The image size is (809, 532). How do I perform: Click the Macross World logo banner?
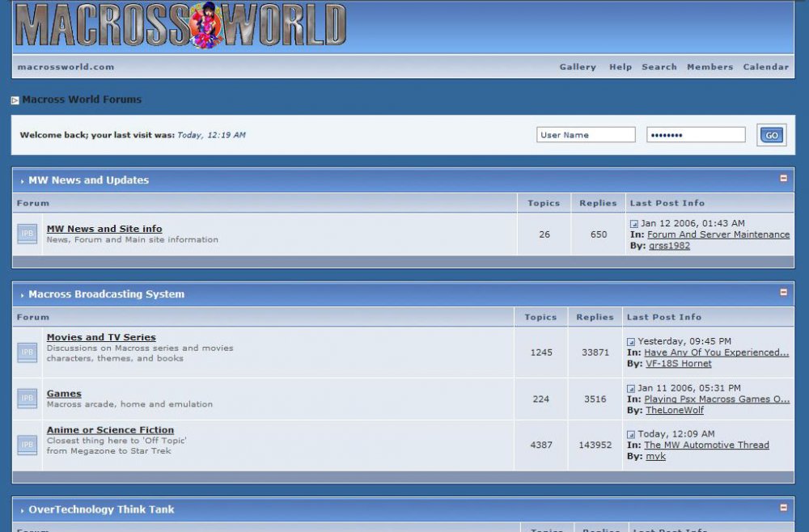(180, 25)
